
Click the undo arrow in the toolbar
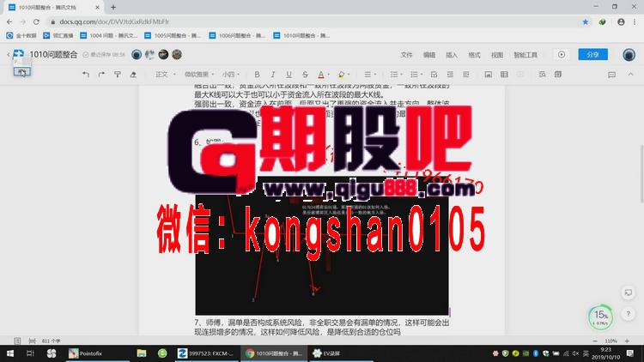[x=86, y=75]
